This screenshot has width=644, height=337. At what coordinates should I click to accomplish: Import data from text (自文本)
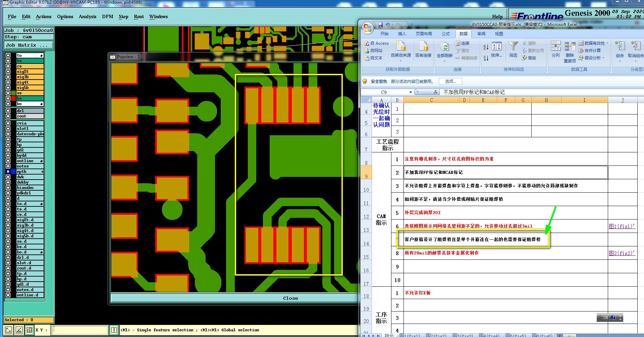[374, 58]
